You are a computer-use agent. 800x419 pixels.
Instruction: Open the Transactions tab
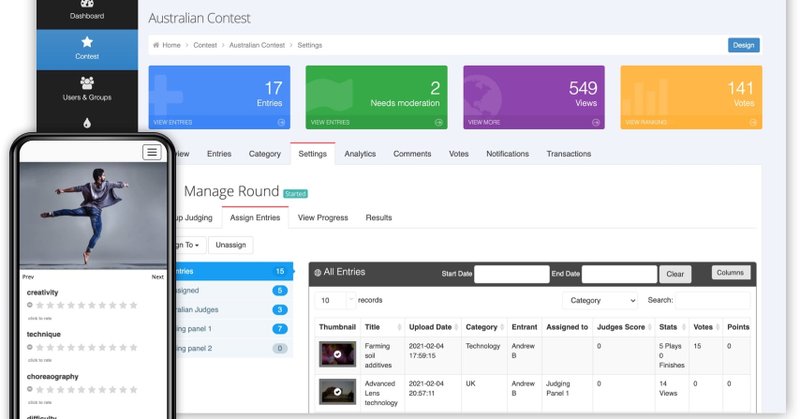568,154
